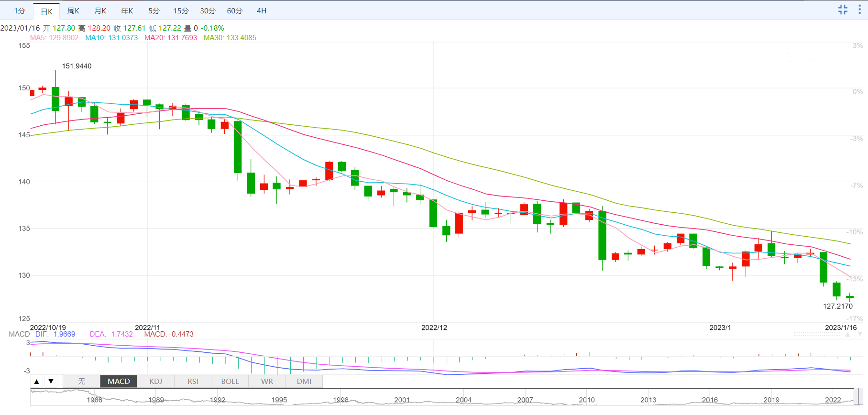Show the WR indicator

(267, 382)
